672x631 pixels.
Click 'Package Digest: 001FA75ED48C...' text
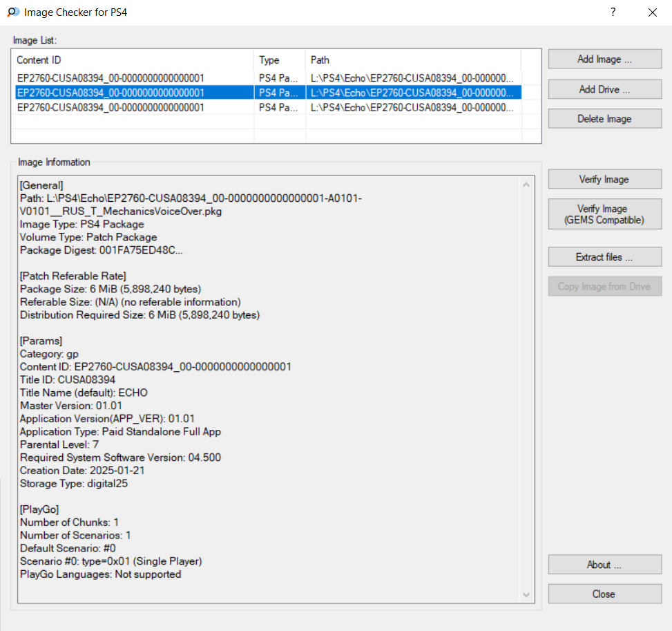[101, 250]
